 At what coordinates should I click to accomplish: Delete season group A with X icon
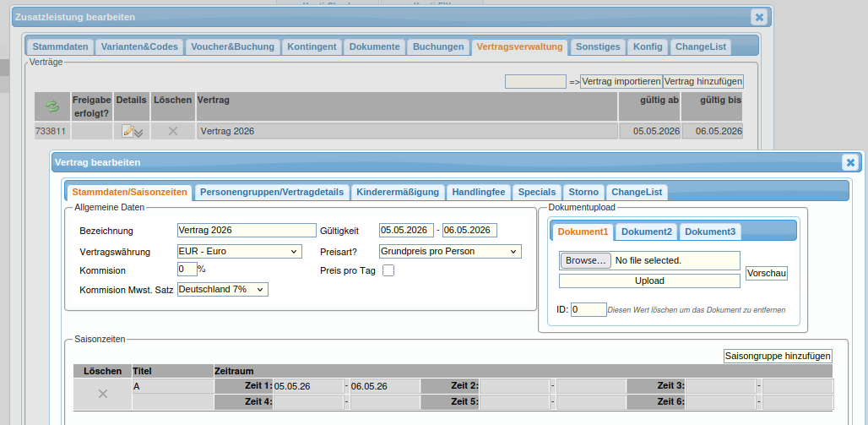coord(103,394)
